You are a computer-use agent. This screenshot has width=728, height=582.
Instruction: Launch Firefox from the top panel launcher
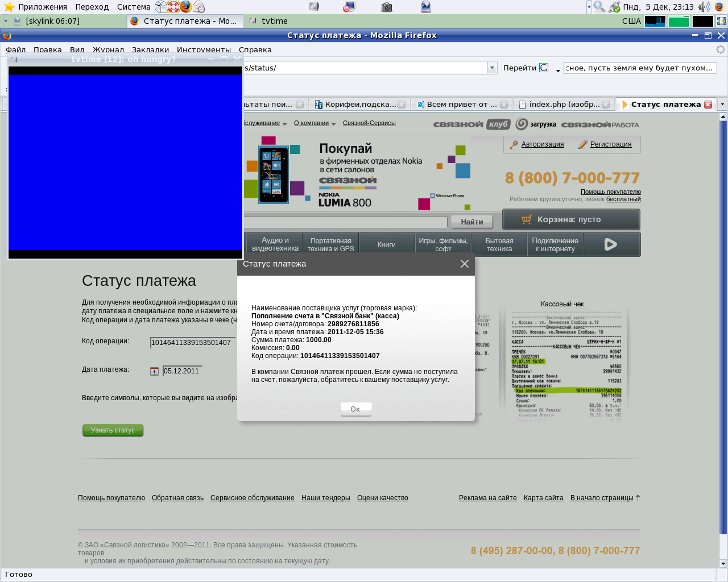pyautogui.click(x=186, y=7)
